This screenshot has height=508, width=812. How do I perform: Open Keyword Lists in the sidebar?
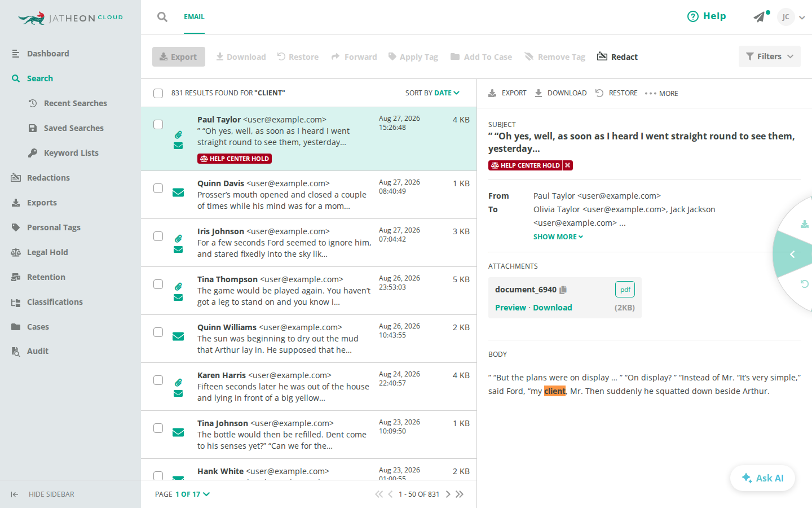click(63, 153)
